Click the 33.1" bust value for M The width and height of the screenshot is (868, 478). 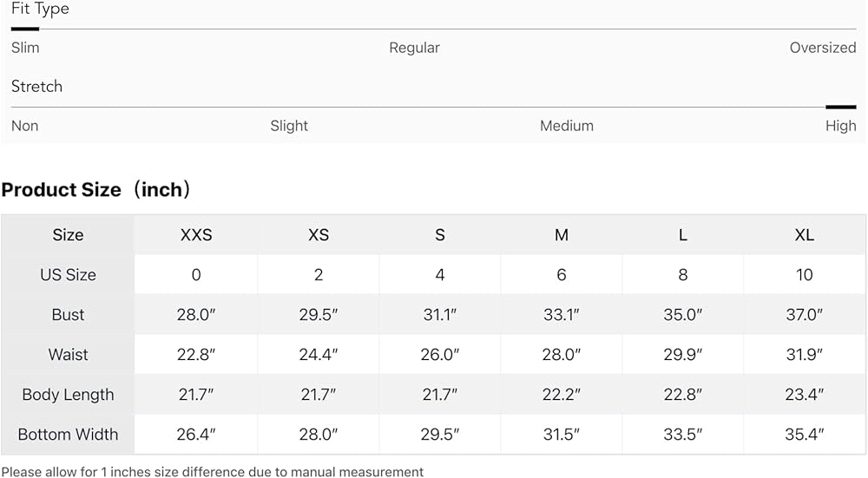point(562,315)
